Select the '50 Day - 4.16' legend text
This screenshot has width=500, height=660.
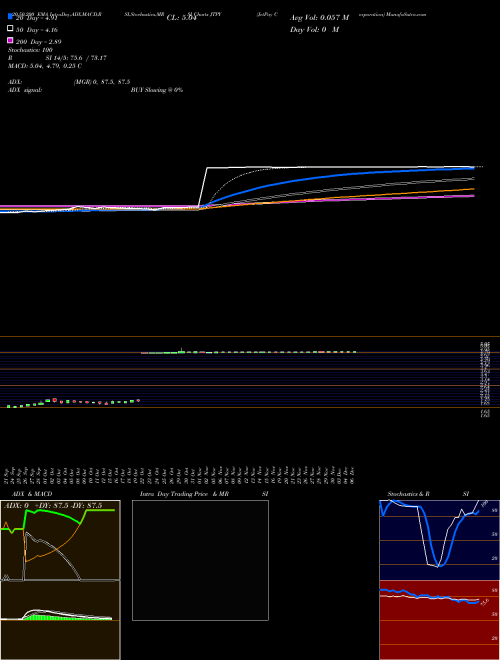37,30
